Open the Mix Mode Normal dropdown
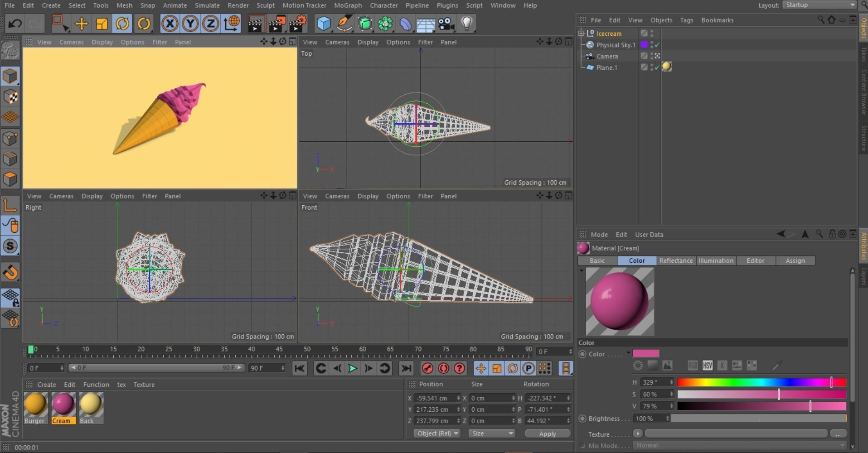868x453 pixels. coord(739,445)
